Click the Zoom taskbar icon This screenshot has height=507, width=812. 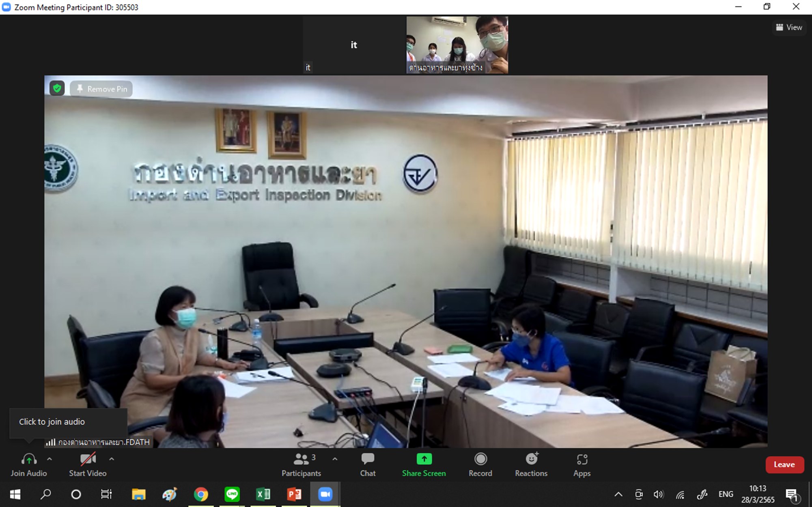click(x=325, y=494)
